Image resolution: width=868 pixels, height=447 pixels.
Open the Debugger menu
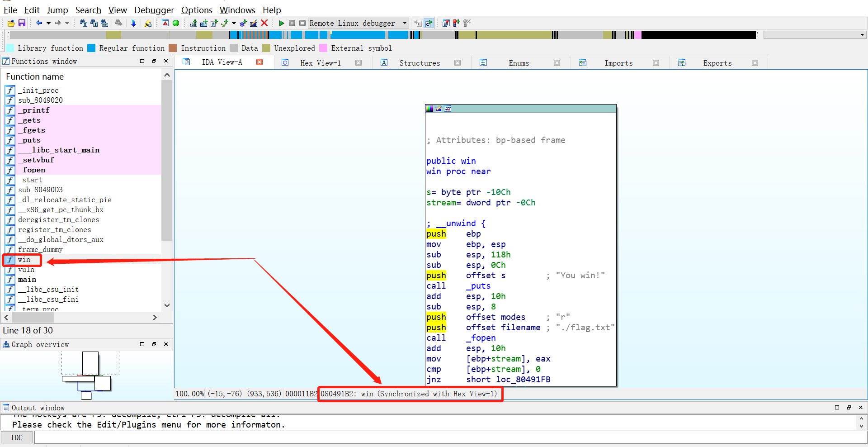click(154, 10)
